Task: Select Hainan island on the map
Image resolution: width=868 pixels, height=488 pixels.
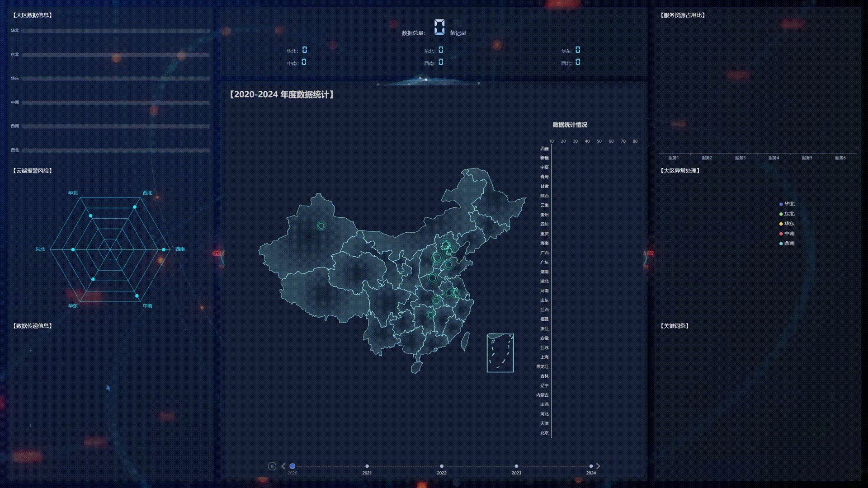Action: coord(416,367)
